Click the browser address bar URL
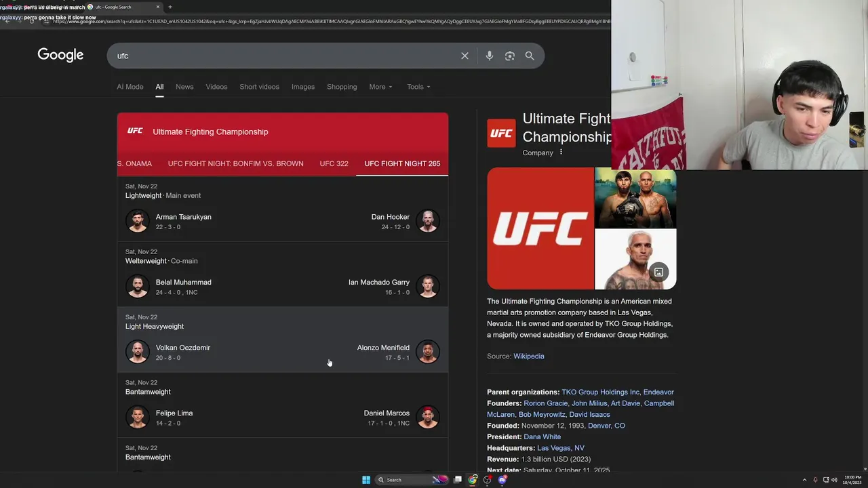This screenshot has height=488, width=868. [330, 21]
